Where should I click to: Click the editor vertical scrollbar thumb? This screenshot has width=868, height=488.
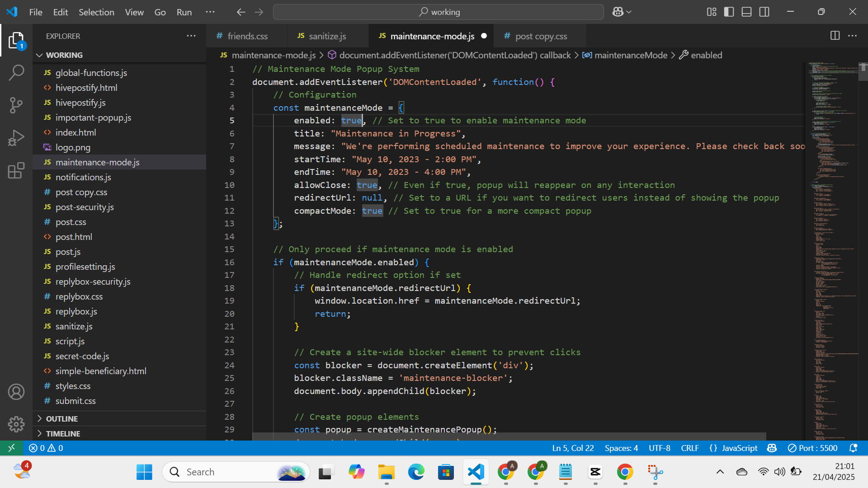(863, 71)
